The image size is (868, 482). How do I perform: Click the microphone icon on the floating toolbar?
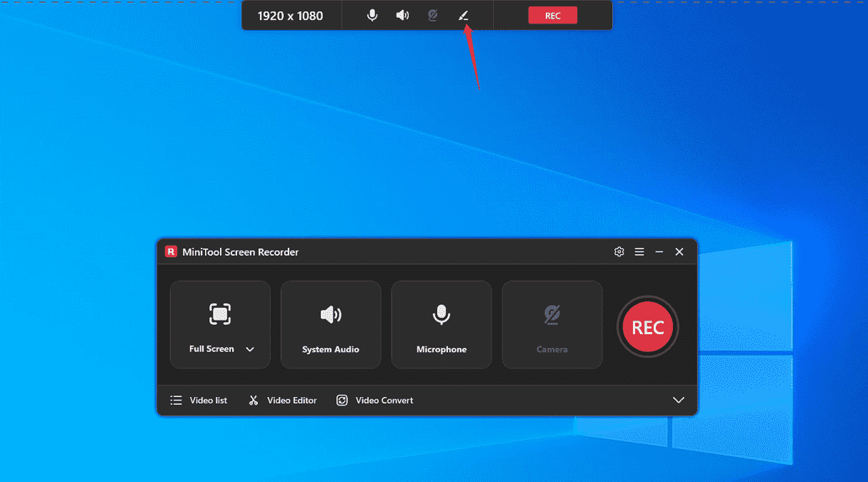pos(372,14)
